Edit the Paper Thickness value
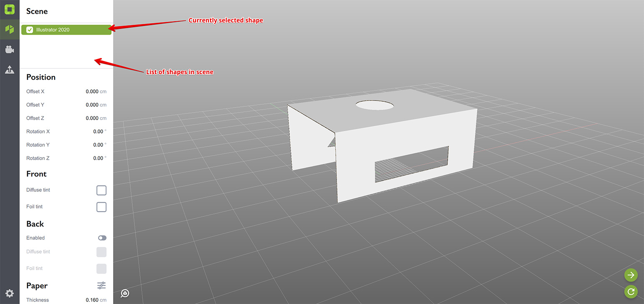The image size is (644, 304). pyautogui.click(x=92, y=300)
